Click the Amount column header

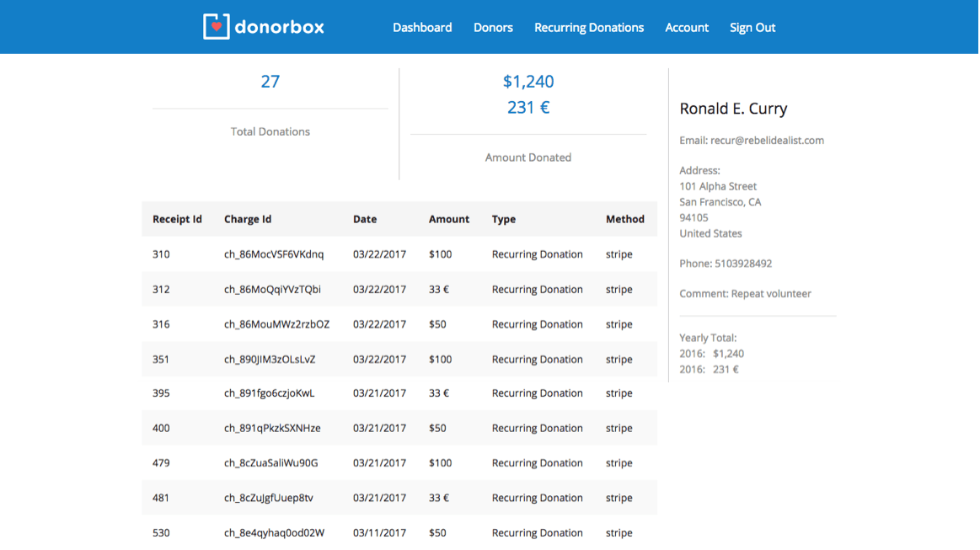click(x=448, y=219)
